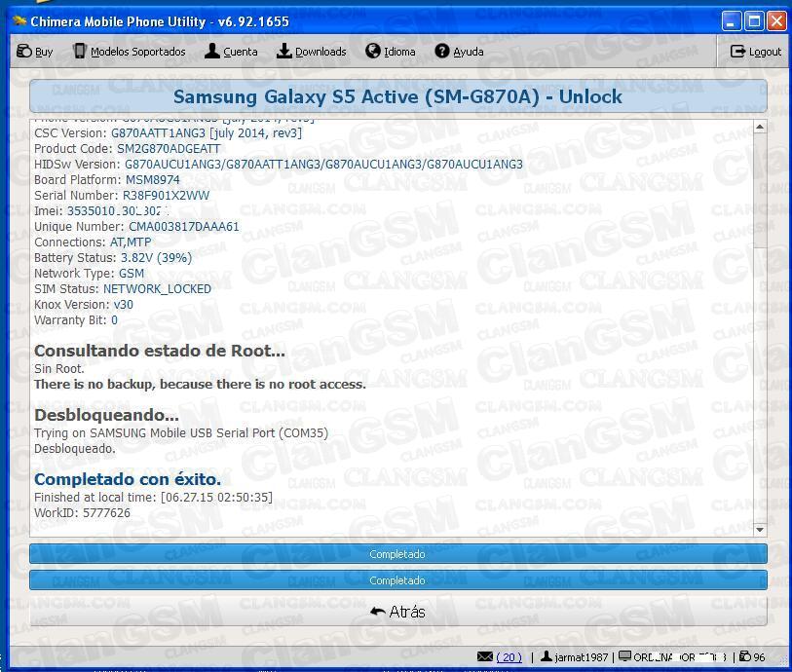Click the scrollbar up arrow of the log

(x=760, y=127)
